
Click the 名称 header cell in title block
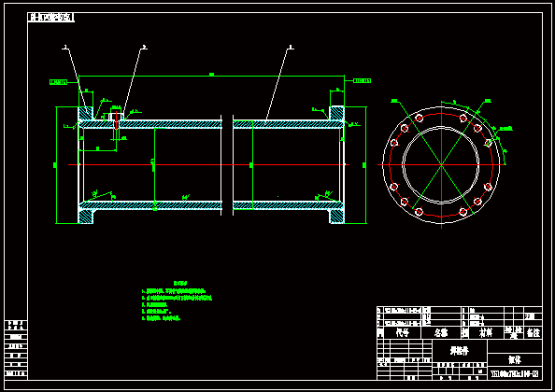[441, 332]
